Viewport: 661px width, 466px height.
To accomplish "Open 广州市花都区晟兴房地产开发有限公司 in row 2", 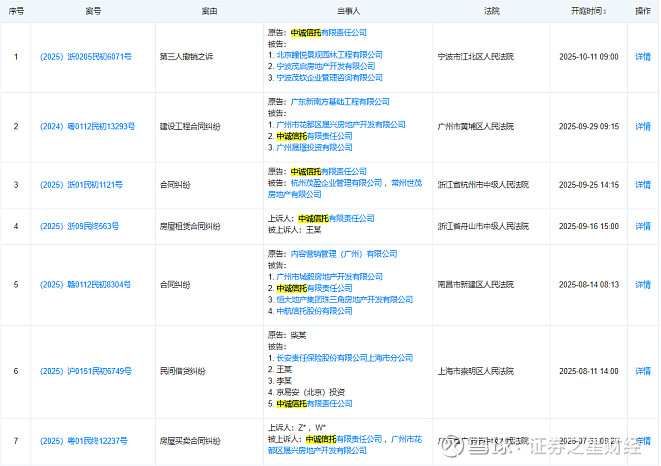I will point(341,124).
